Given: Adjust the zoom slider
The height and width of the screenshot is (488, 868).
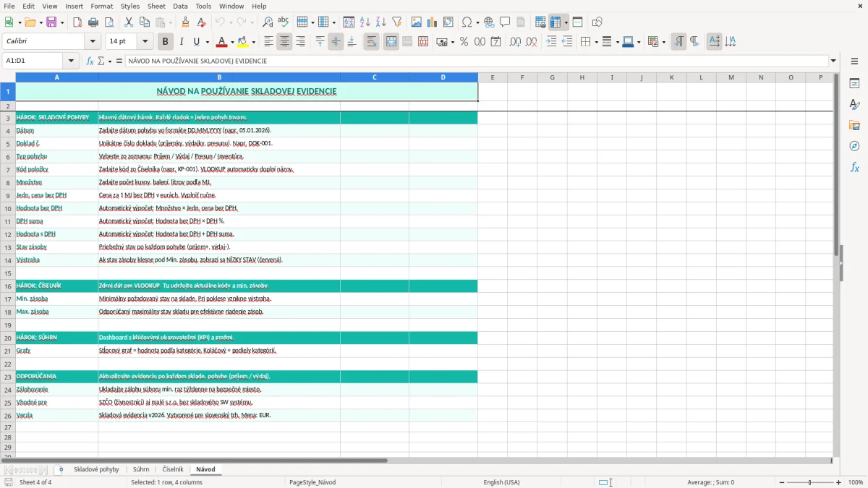Looking at the screenshot, I should 811,482.
